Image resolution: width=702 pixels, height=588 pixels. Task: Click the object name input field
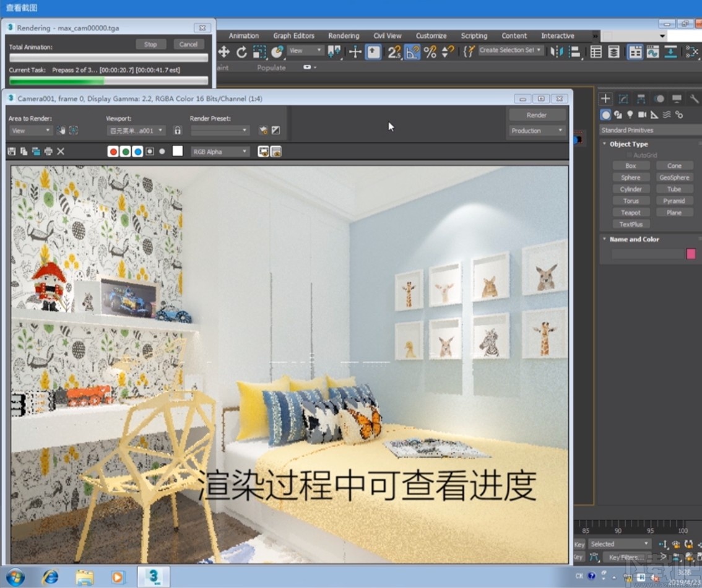pos(648,254)
